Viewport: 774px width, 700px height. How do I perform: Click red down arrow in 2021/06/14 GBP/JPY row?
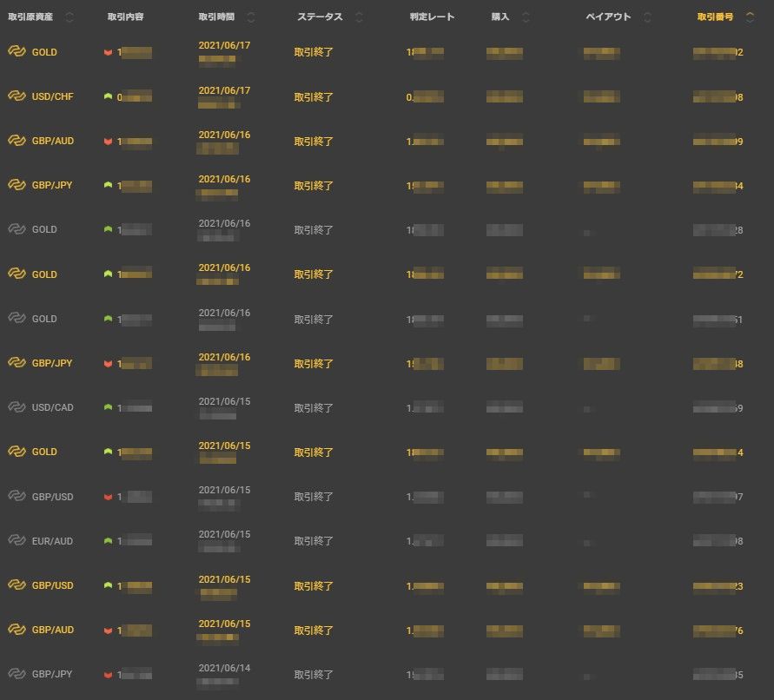tap(108, 673)
